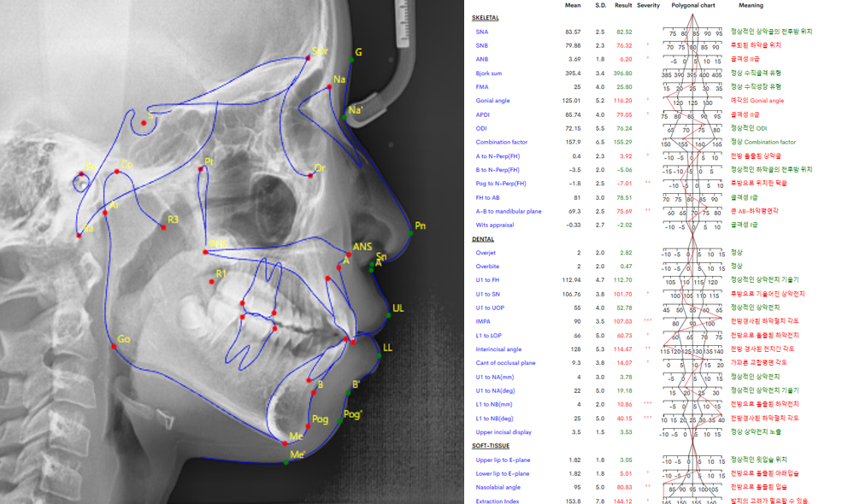Click the Wits appraisal measurement label
The width and height of the screenshot is (854, 504).
tap(495, 225)
